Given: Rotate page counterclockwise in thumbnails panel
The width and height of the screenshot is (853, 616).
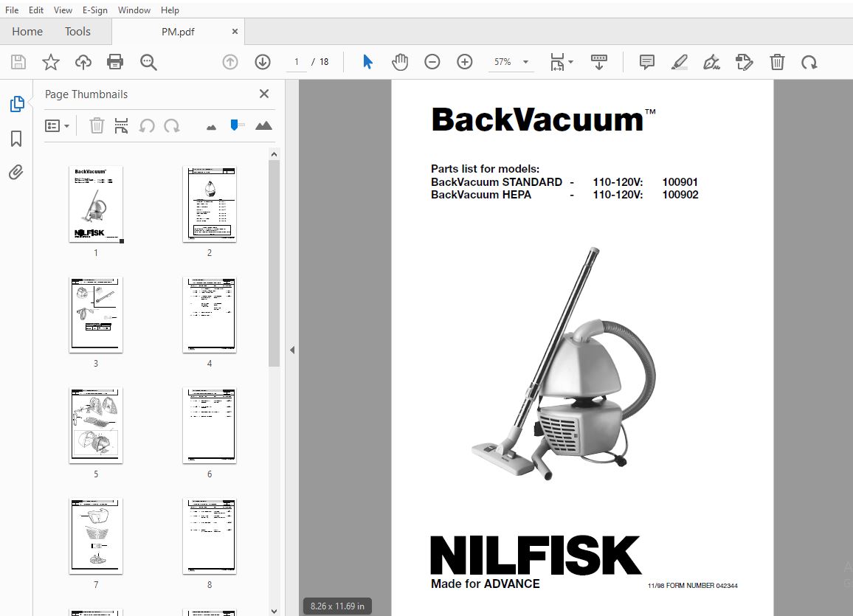Looking at the screenshot, I should [147, 125].
